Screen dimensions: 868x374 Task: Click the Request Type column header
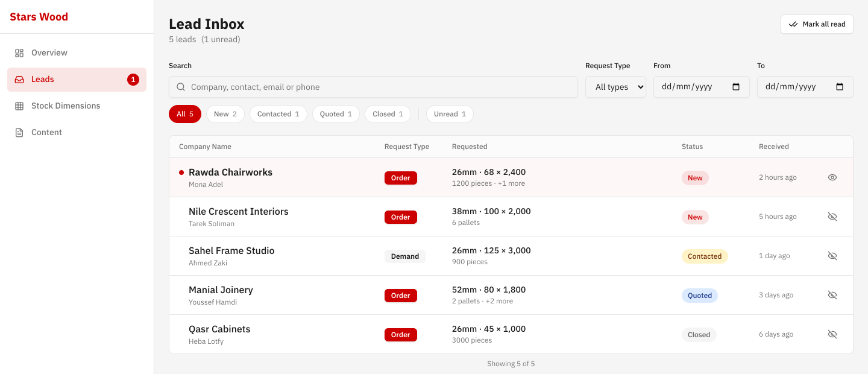pos(407,147)
